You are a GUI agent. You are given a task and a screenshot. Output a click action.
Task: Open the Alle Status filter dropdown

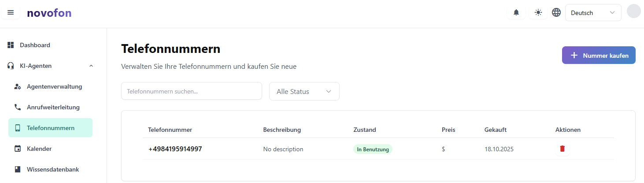tap(304, 91)
